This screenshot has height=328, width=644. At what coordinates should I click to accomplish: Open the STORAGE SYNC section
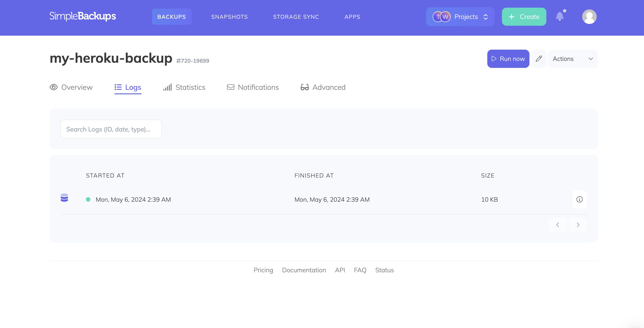[296, 16]
